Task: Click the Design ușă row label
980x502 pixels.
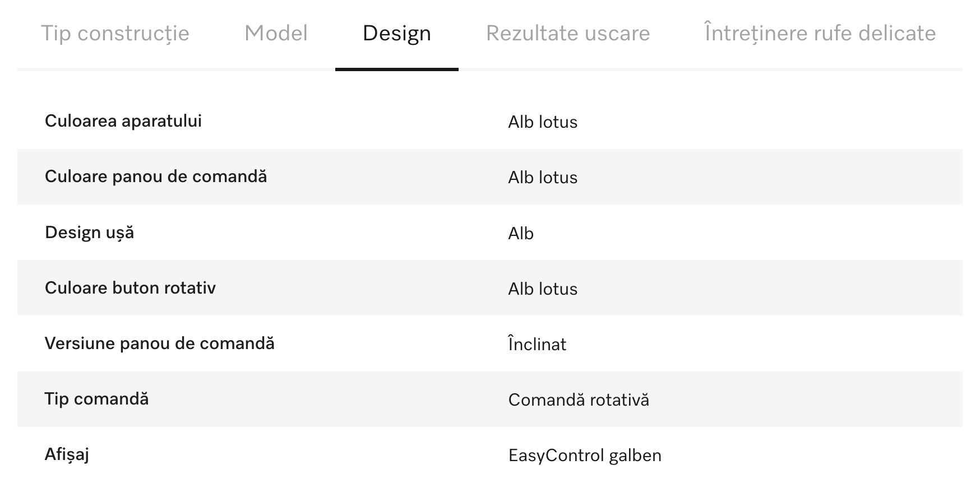Action: [89, 233]
